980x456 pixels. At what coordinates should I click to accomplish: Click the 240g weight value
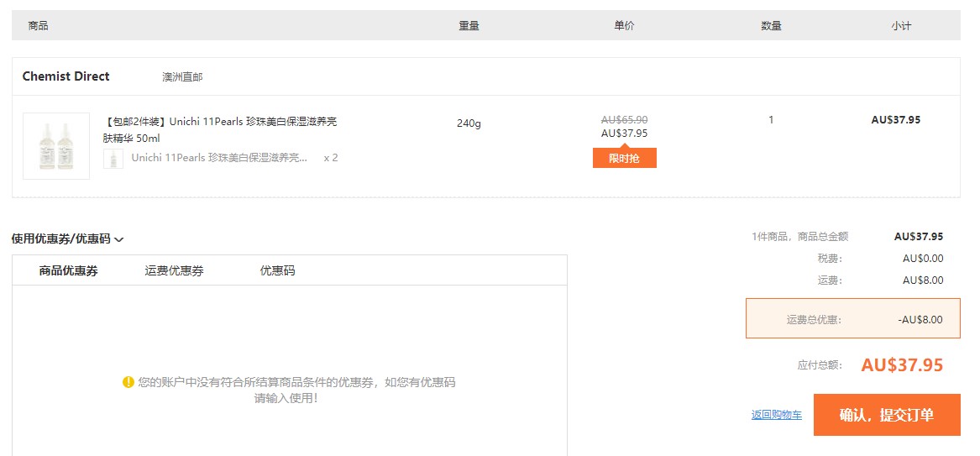point(469,123)
